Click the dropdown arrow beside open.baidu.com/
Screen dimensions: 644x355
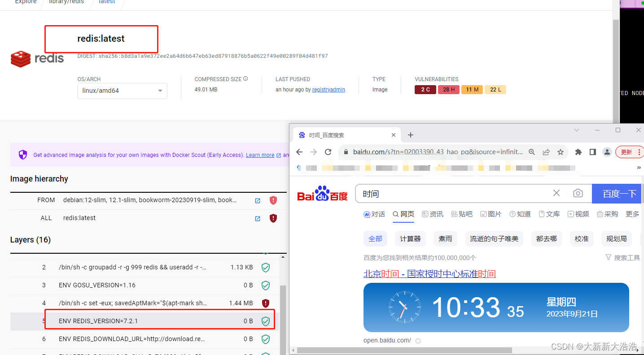418,341
